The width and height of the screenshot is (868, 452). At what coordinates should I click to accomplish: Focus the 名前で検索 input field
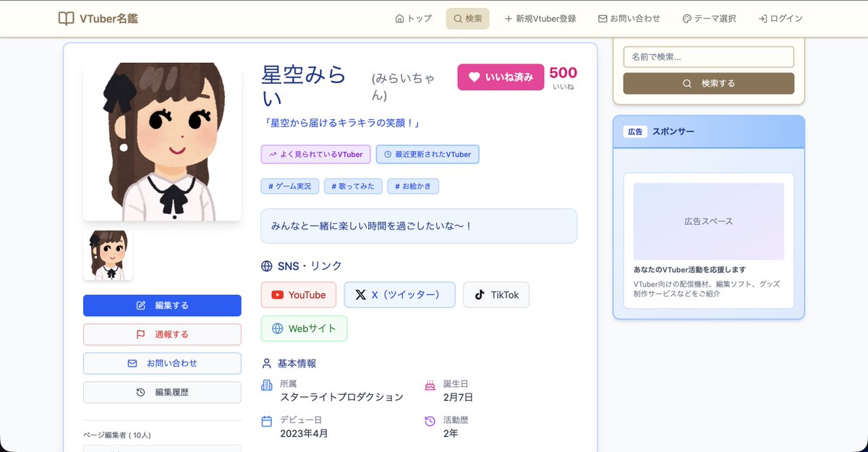click(x=709, y=56)
